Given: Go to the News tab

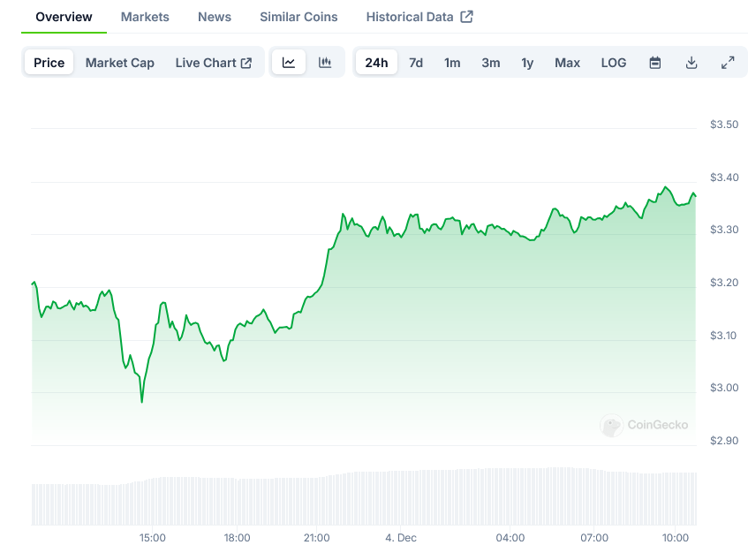Looking at the screenshot, I should pos(215,17).
